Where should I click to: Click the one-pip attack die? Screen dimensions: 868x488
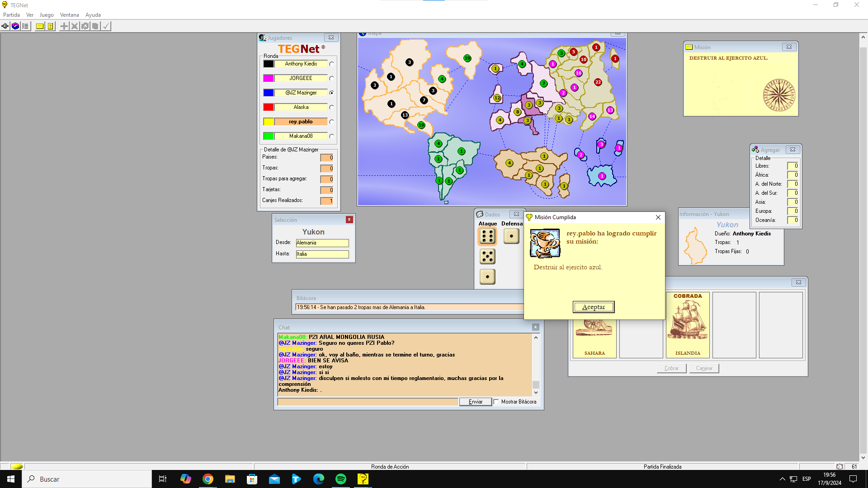tap(487, 277)
